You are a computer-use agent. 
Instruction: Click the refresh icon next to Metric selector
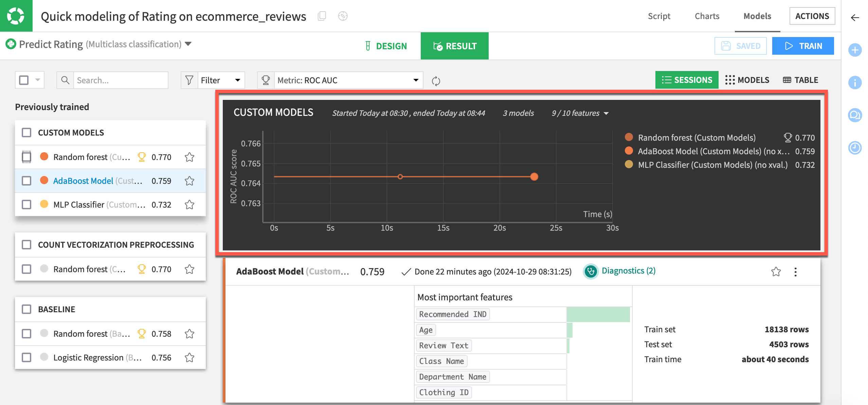coord(436,81)
